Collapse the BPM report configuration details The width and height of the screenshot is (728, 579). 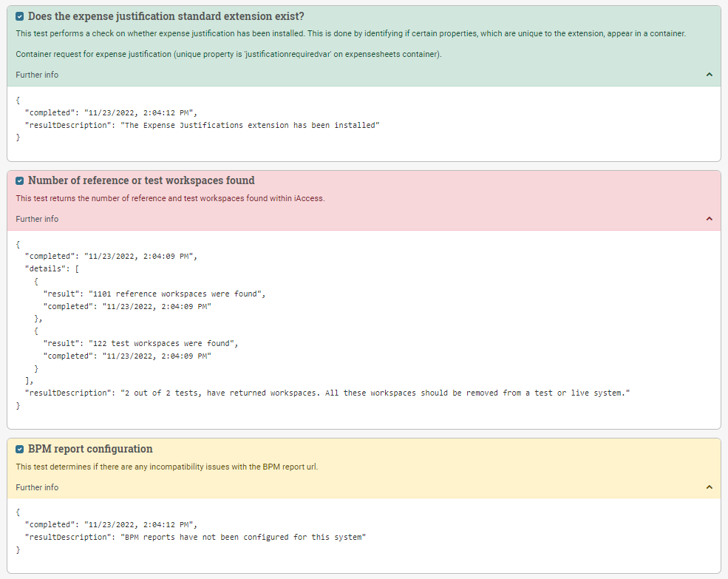(709, 487)
